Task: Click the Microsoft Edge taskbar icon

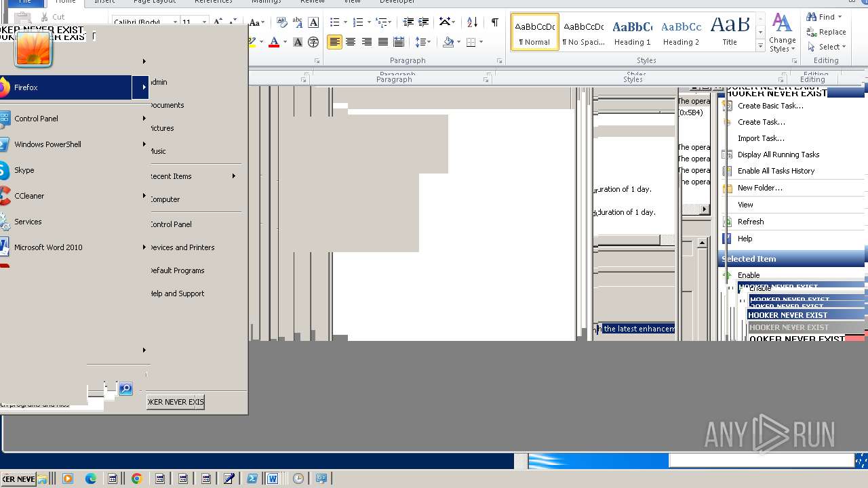Action: click(91, 479)
